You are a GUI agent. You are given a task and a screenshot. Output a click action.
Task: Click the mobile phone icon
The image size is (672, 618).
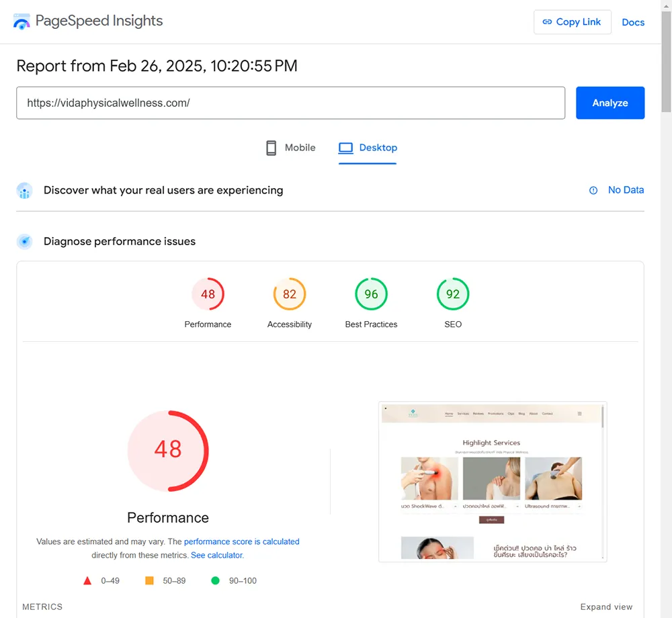click(x=271, y=148)
